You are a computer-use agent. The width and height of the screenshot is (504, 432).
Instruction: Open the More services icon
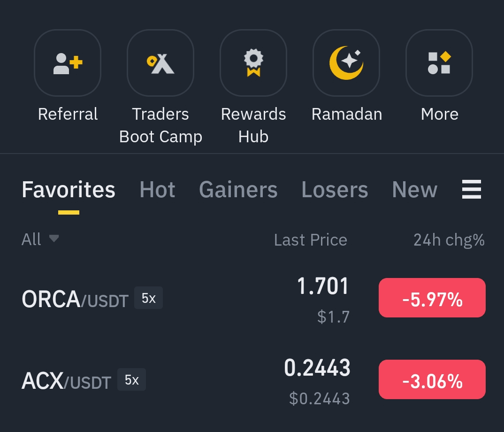click(439, 63)
